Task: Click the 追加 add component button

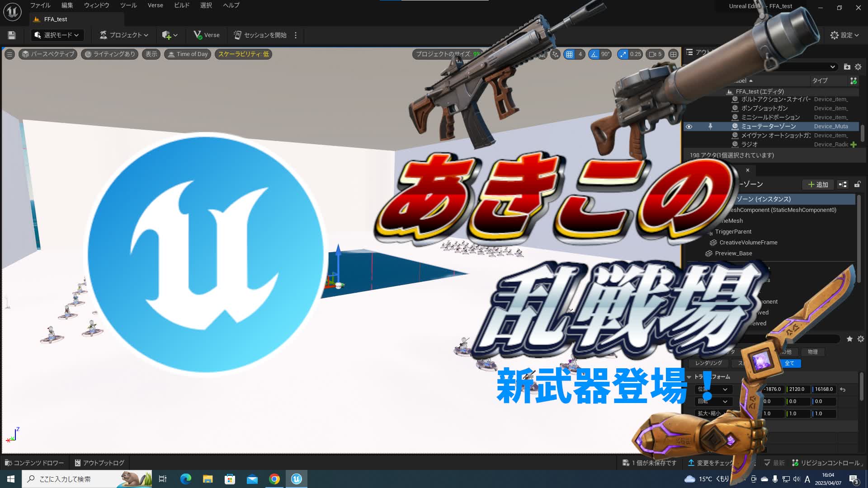Action: [x=818, y=184]
